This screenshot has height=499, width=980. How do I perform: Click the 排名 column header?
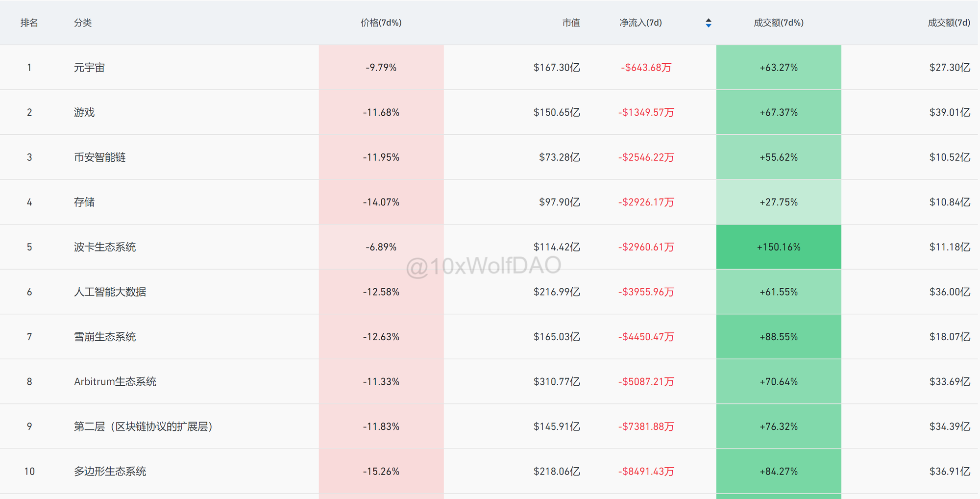pyautogui.click(x=29, y=23)
